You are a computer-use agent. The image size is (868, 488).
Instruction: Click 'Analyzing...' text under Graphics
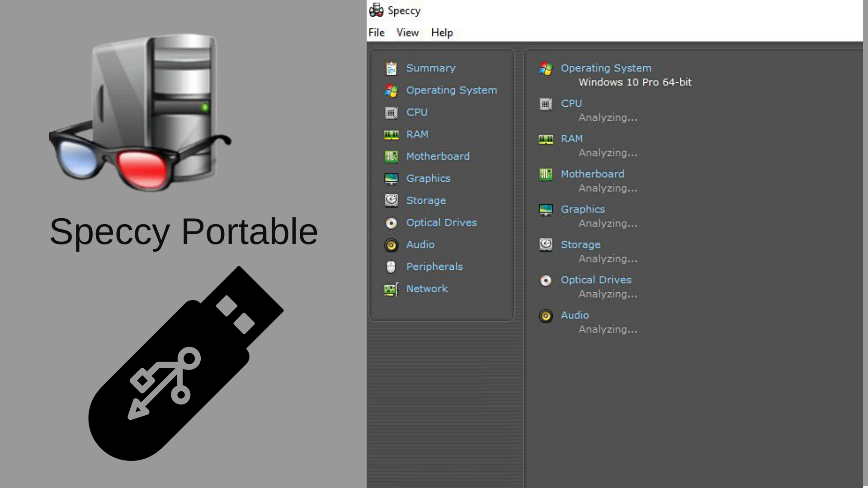[x=608, y=223]
